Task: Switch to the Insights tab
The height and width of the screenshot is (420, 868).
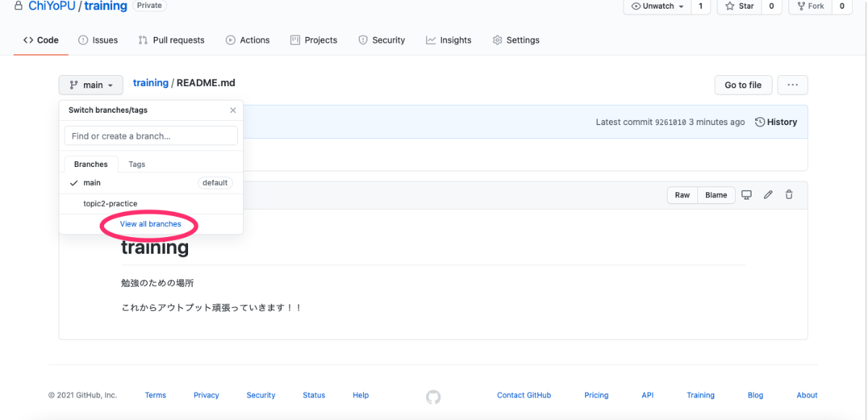Action: click(x=448, y=40)
